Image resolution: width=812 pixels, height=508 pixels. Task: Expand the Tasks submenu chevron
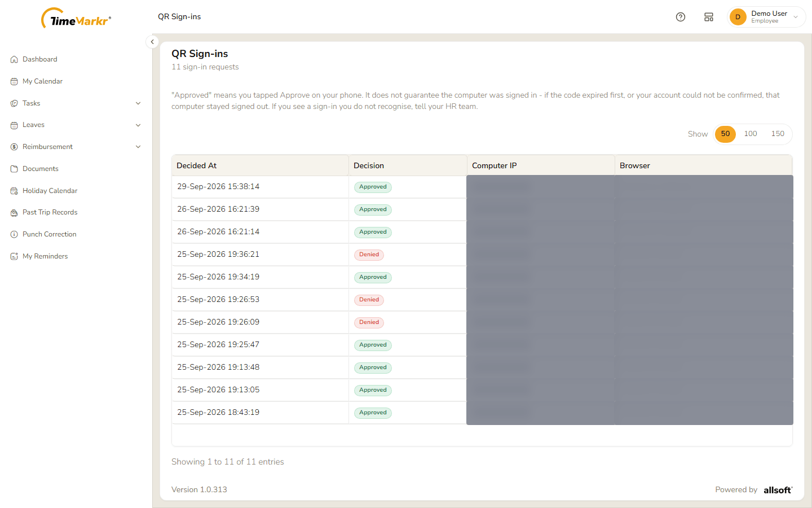pyautogui.click(x=138, y=103)
